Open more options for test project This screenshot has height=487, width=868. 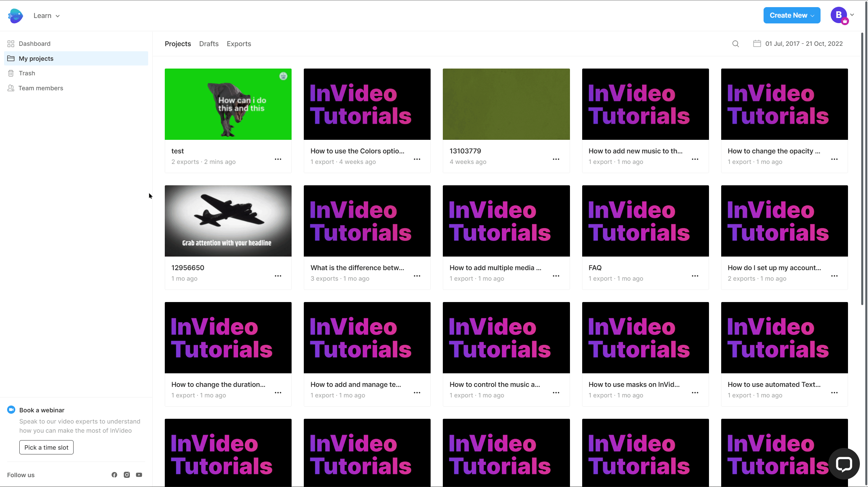click(278, 159)
